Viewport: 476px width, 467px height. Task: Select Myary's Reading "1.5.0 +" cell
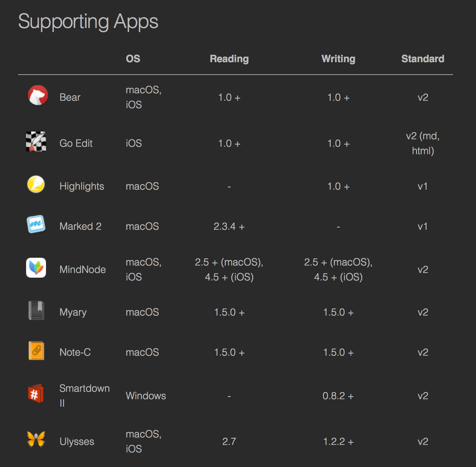click(229, 312)
